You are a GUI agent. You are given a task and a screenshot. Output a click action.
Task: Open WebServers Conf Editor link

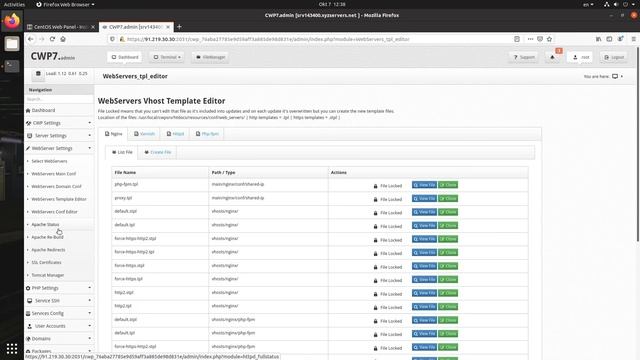point(54,212)
